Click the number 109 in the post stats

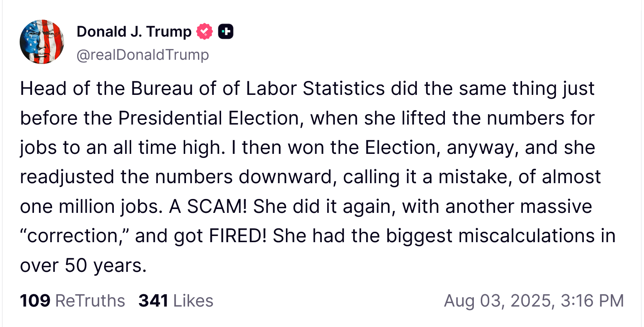35,301
